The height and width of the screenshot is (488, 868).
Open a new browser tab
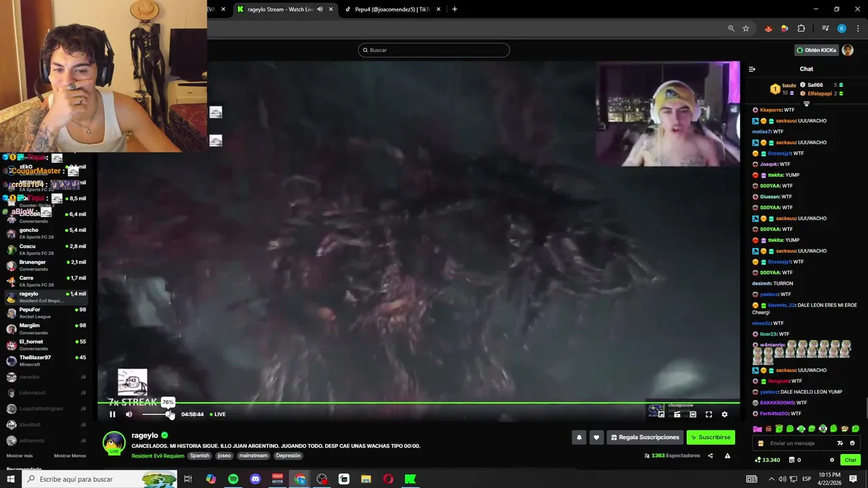454,9
